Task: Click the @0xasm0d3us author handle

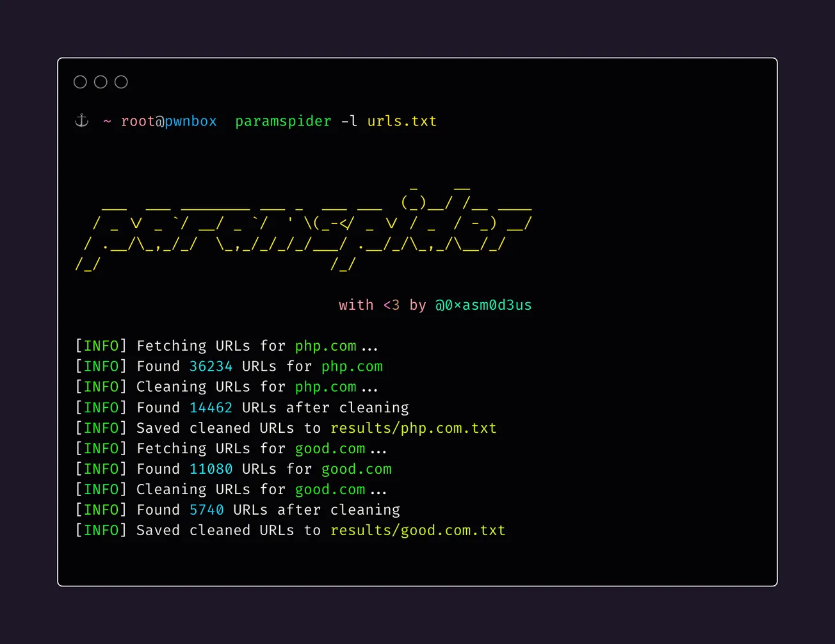Action: click(483, 305)
